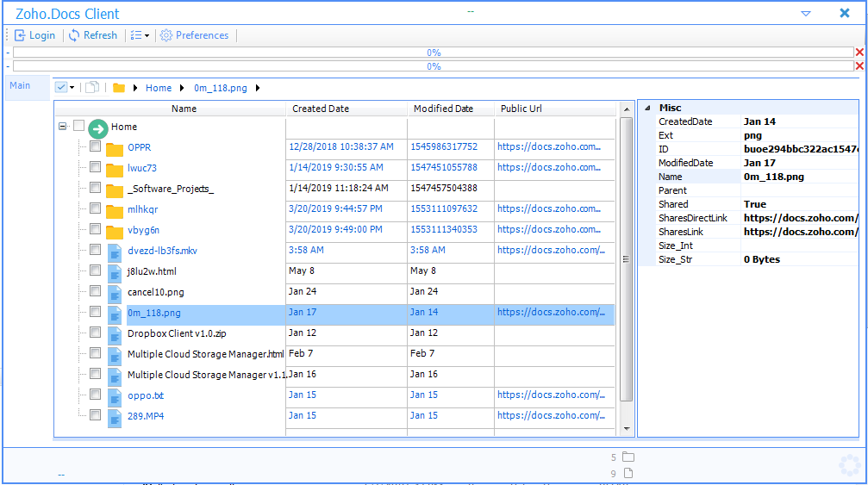The height and width of the screenshot is (485, 868).
Task: Open the list view options dropdown
Action: (140, 35)
